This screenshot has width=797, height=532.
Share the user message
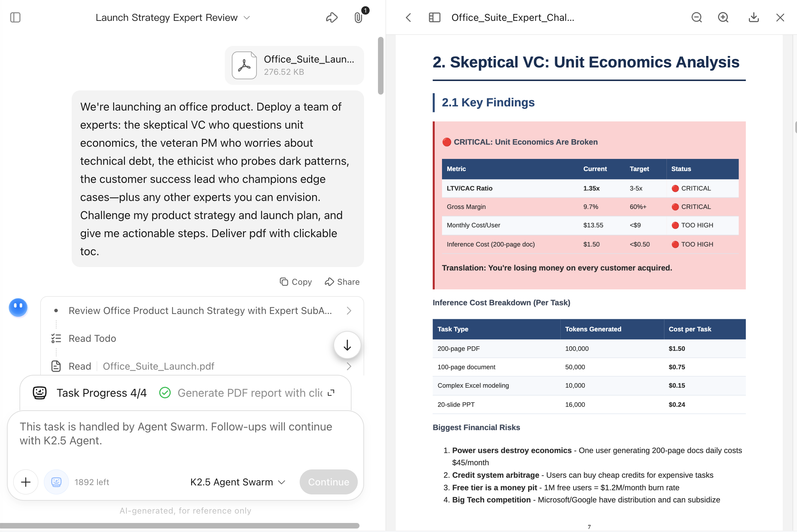342,282
